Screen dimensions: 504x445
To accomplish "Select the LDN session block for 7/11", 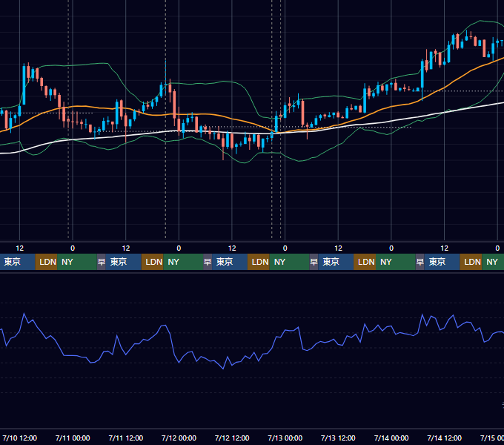I will coord(153,262).
